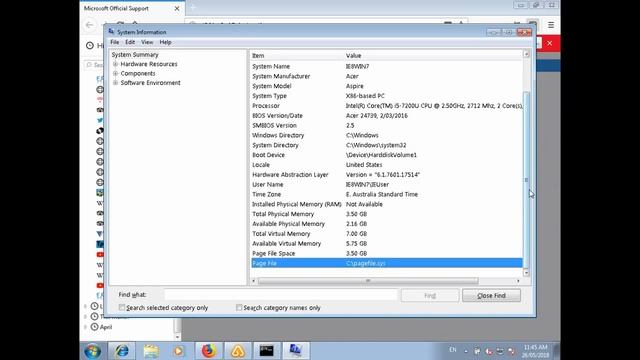Open the Command Prompt taskbar icon
This screenshot has height=360, width=640.
click(267, 351)
